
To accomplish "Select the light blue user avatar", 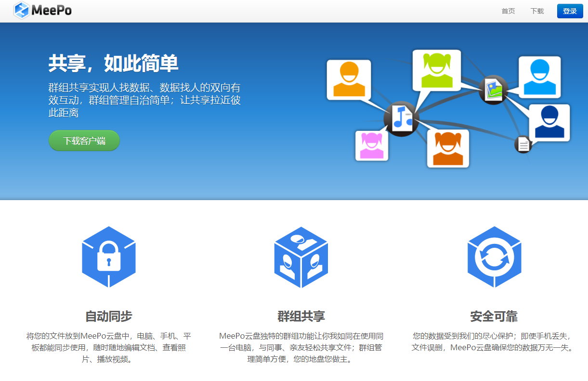I will coord(539,77).
